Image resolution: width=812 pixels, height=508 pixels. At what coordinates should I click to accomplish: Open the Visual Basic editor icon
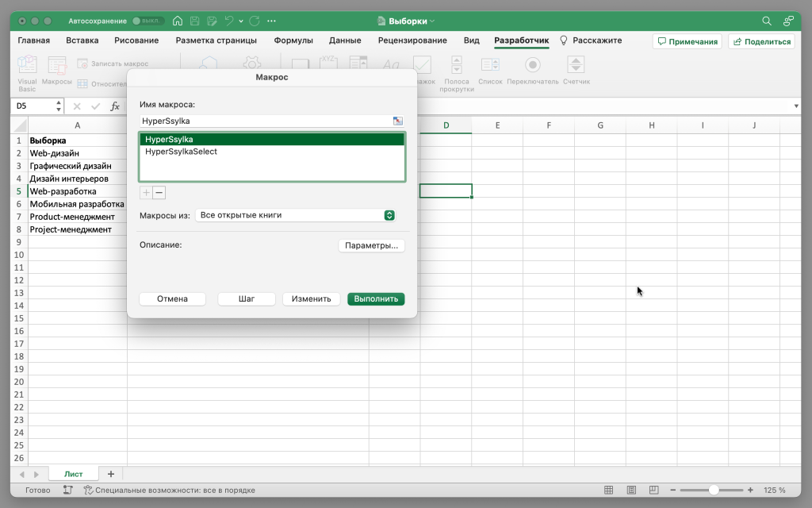click(27, 67)
